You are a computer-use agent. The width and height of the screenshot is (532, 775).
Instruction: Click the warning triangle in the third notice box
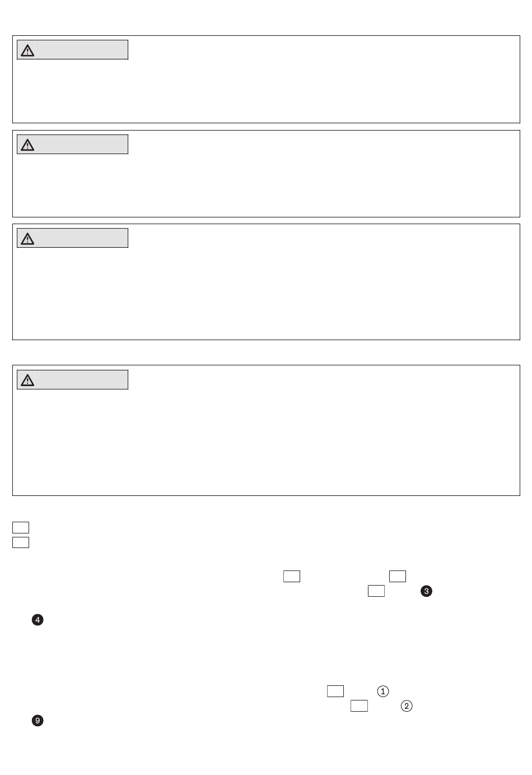click(x=27, y=239)
